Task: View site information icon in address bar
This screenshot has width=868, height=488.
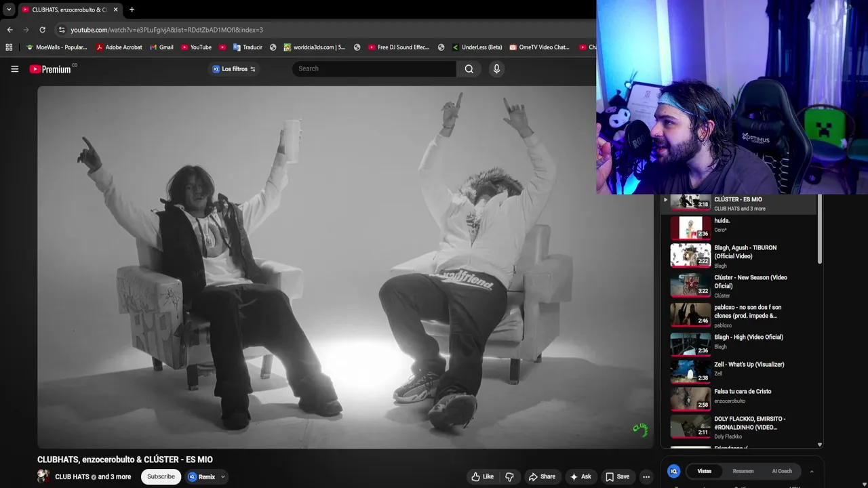Action: (x=62, y=30)
